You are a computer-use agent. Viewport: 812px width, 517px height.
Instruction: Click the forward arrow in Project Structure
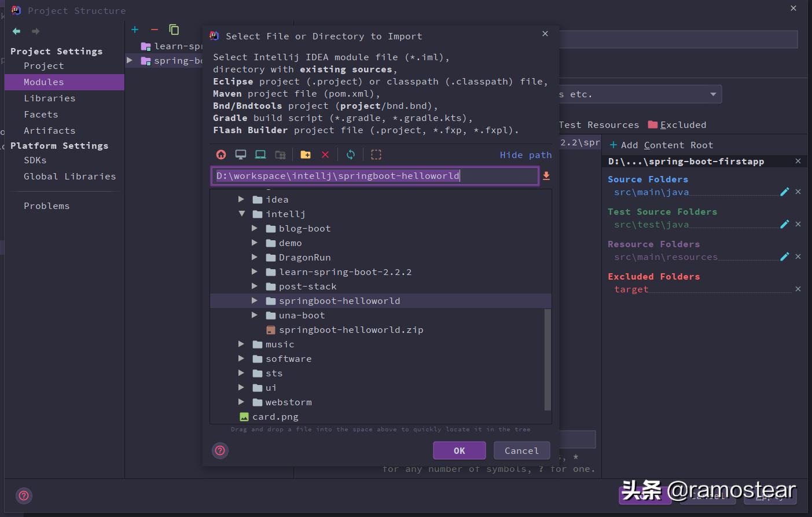[x=36, y=31]
